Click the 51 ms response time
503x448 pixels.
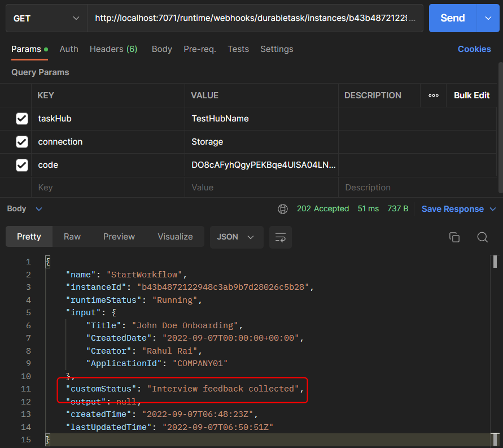368,208
